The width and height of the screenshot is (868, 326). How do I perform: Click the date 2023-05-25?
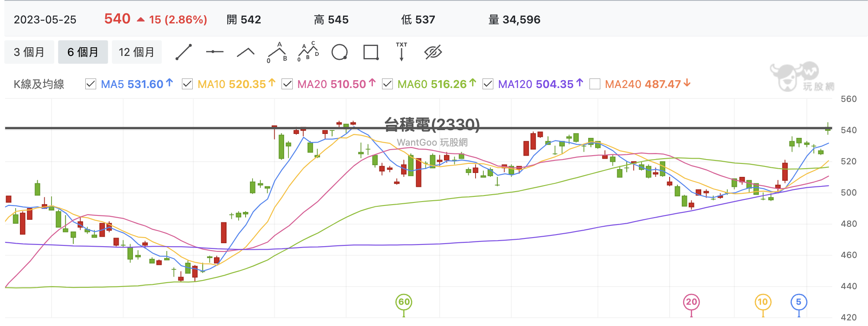coord(45,20)
